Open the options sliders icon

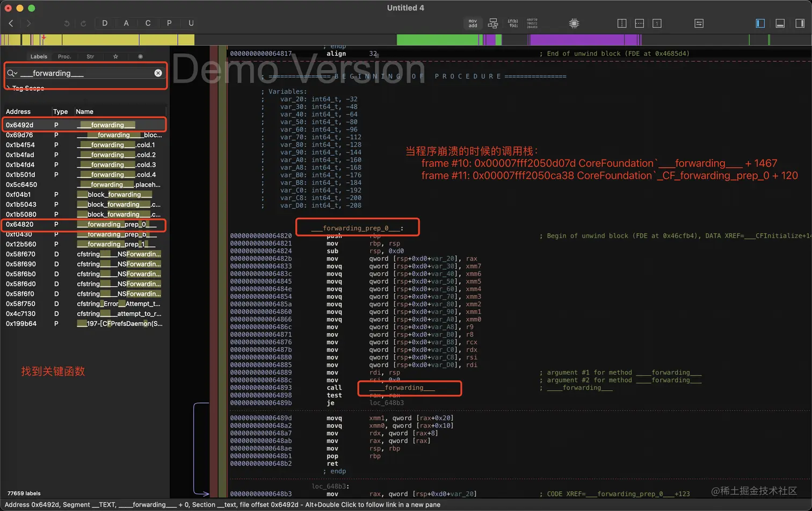coord(699,24)
